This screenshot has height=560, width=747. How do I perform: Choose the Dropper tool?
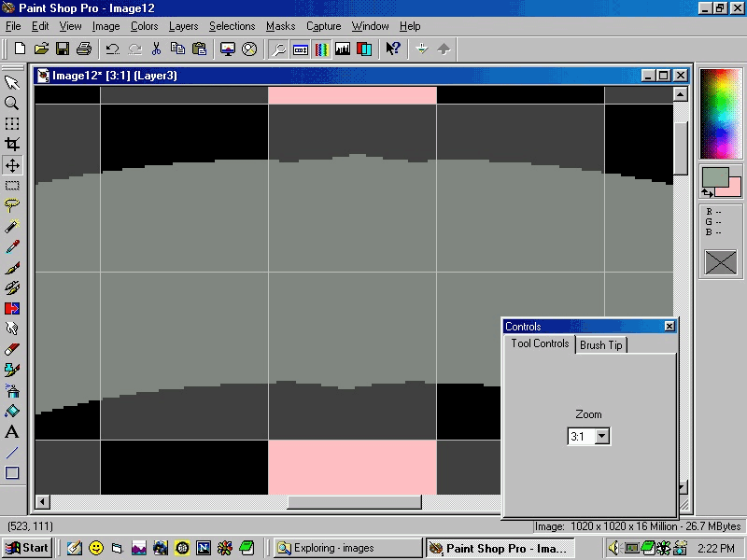click(12, 247)
